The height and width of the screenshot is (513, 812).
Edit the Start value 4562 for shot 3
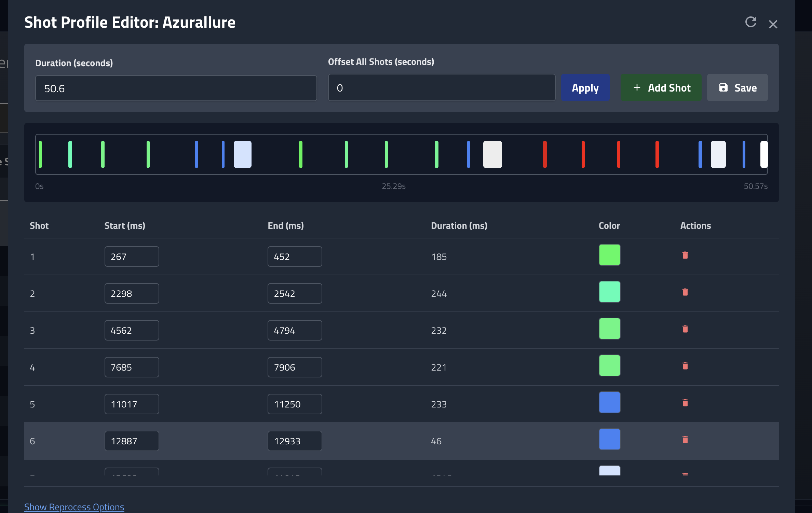132,330
